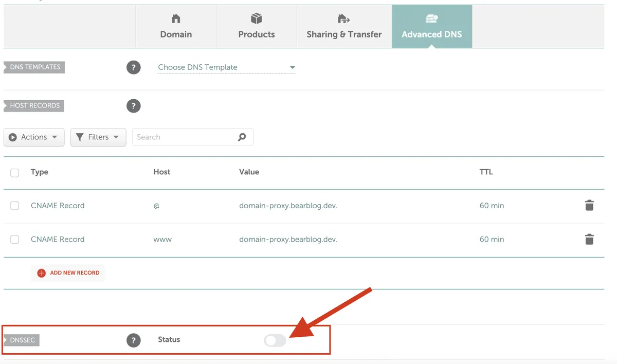
Task: Click the "@" host value
Action: [156, 206]
